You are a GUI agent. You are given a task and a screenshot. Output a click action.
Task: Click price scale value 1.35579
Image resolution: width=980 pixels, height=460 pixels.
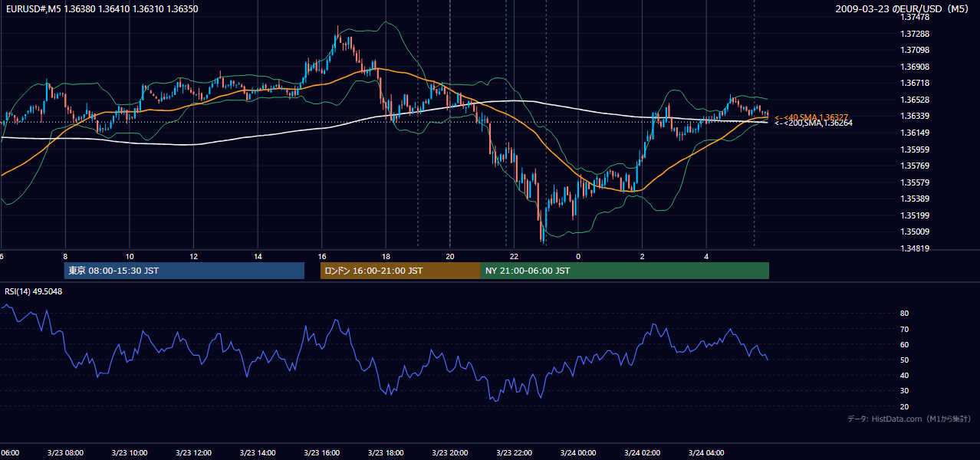pos(916,182)
